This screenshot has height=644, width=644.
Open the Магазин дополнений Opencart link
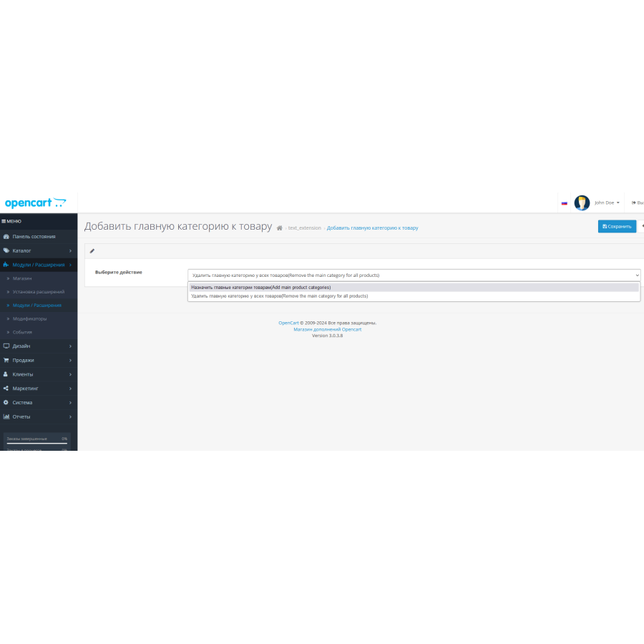coord(327,329)
